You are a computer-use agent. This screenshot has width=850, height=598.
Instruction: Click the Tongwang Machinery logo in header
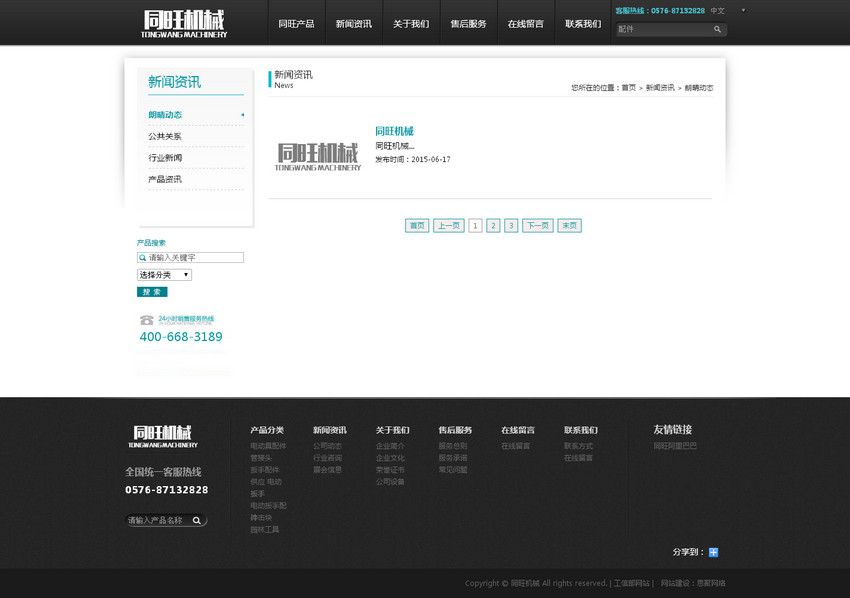(184, 23)
